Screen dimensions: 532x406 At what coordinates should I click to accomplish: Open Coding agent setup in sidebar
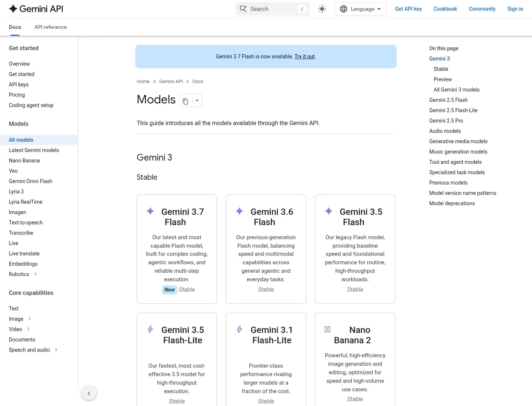31,105
